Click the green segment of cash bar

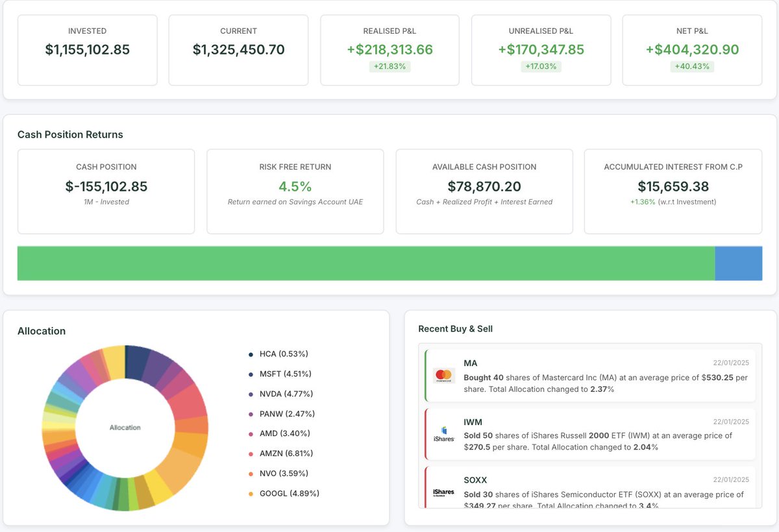(366, 263)
